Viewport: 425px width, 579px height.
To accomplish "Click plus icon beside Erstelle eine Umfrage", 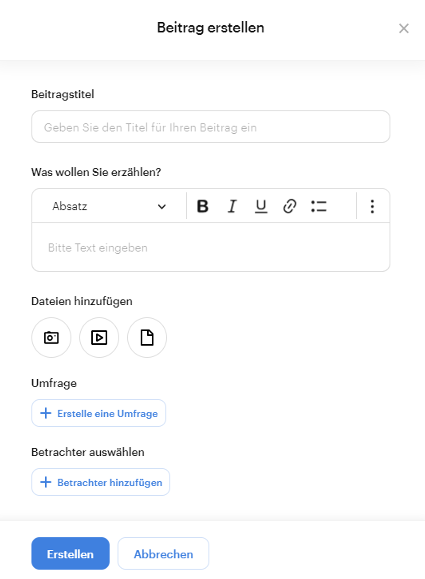I will pos(46,413).
